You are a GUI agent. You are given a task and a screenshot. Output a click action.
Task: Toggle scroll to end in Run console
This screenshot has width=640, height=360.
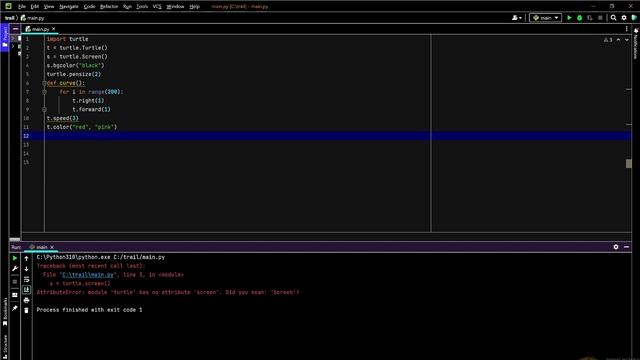click(x=27, y=290)
